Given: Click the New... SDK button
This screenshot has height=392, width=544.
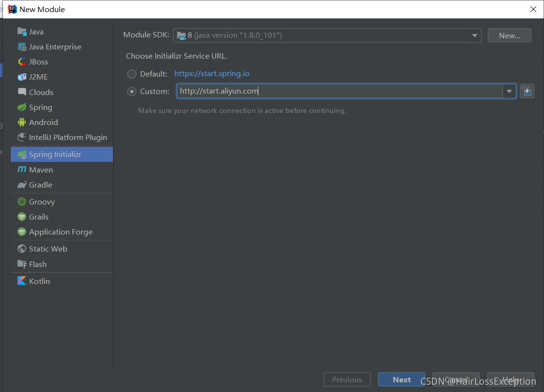Looking at the screenshot, I should click(509, 35).
